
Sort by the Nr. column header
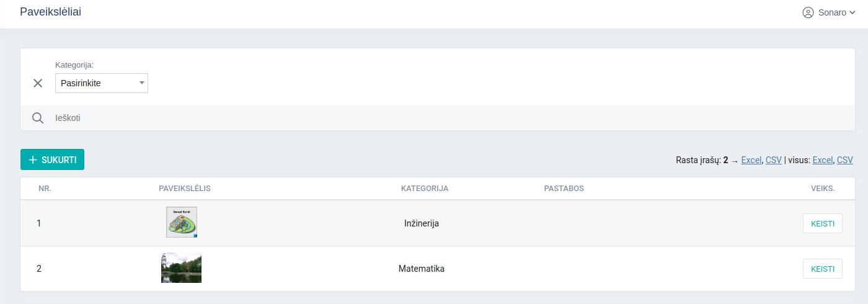coord(45,189)
